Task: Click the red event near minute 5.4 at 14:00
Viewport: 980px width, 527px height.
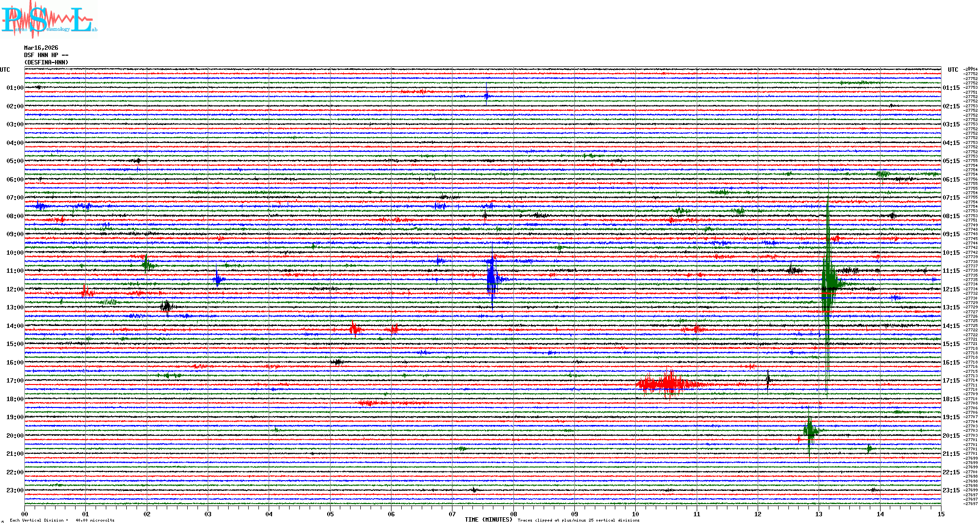Action: pos(354,329)
